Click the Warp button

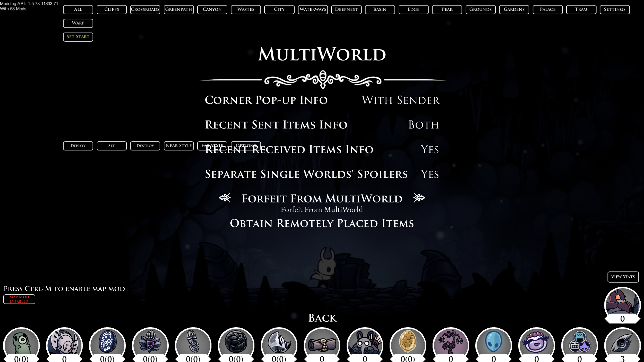click(78, 23)
